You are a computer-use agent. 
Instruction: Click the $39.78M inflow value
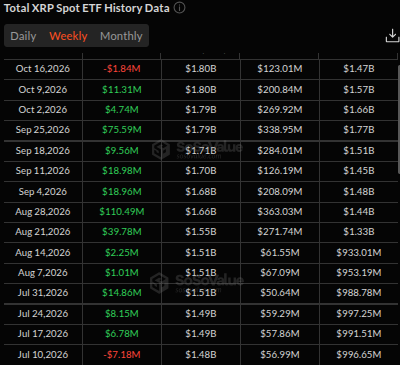tap(122, 232)
